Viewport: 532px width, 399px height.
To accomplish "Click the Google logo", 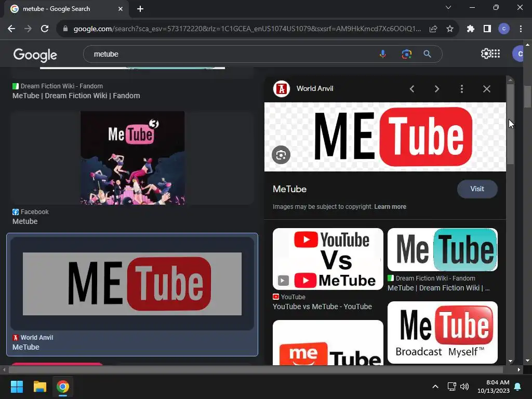I will pyautogui.click(x=35, y=55).
